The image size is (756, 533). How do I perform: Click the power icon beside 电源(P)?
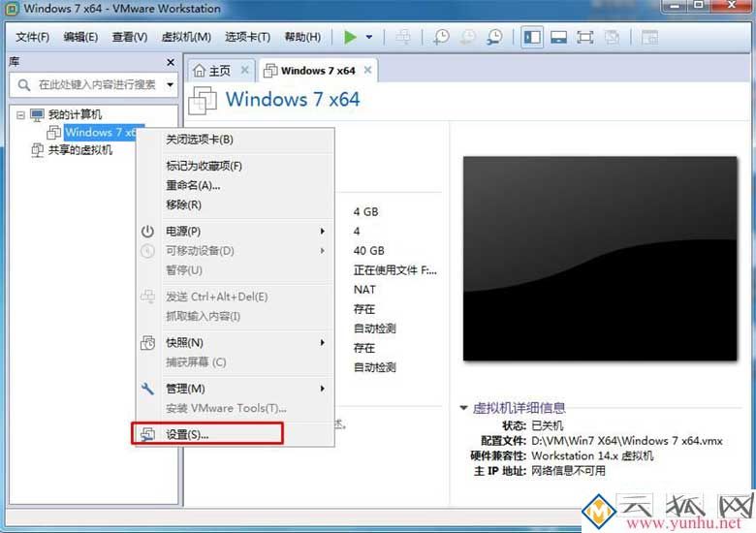147,232
